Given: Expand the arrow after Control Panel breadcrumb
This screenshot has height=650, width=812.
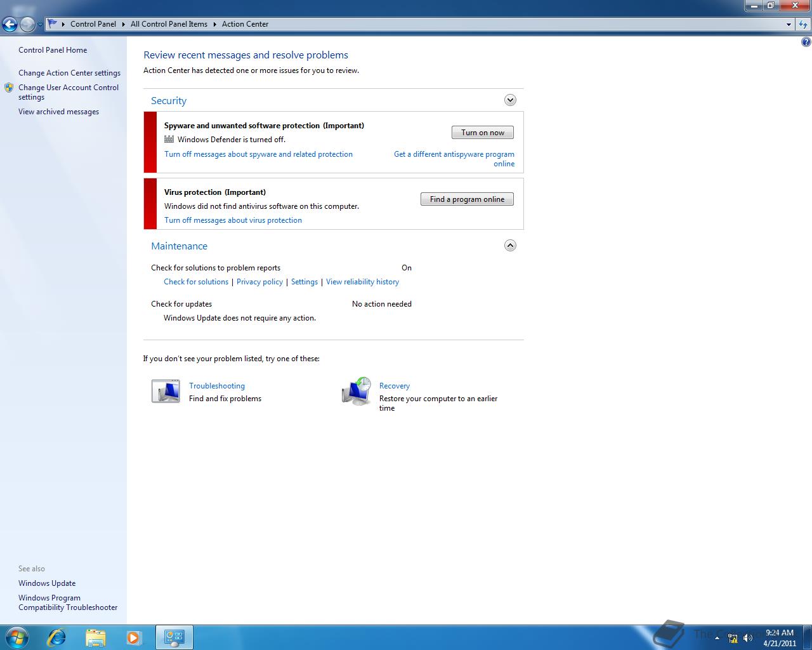Looking at the screenshot, I should point(123,24).
